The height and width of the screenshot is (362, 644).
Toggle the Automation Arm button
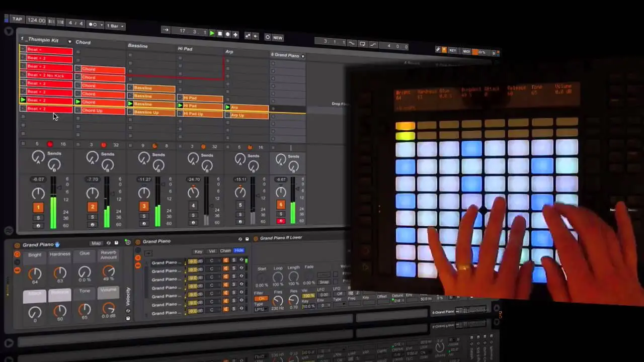[x=248, y=36]
